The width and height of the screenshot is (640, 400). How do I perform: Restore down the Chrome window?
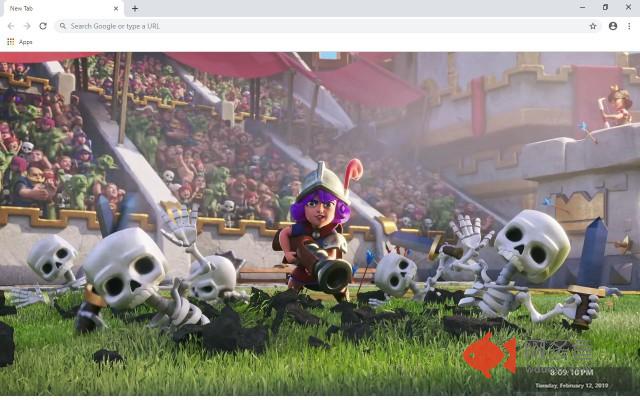coord(605,7)
